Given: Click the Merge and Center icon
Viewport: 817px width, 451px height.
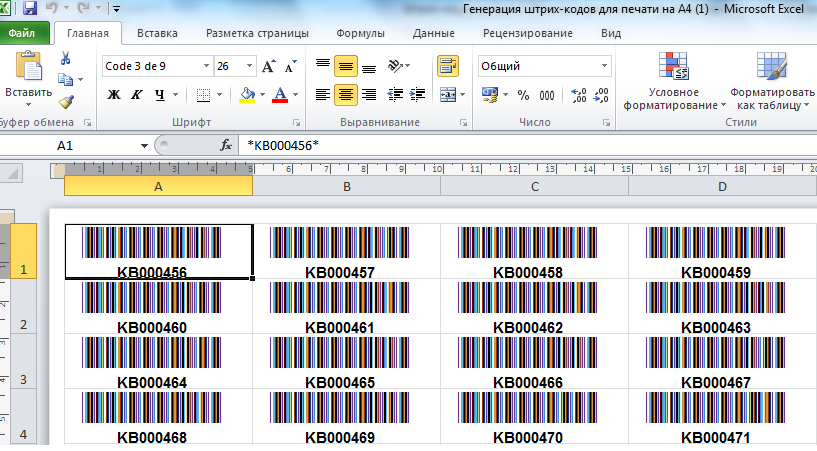Looking at the screenshot, I should tap(448, 95).
